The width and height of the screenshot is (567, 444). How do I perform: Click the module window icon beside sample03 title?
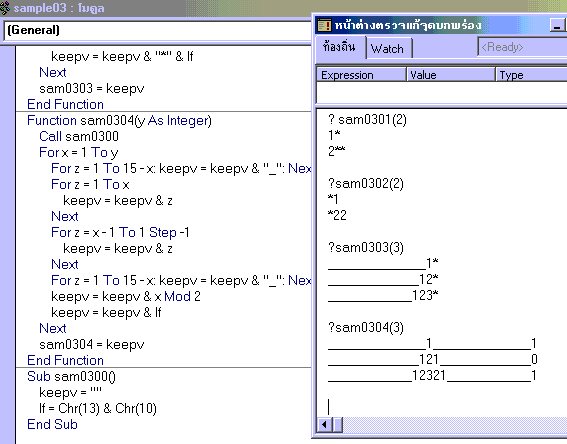coord(5,7)
